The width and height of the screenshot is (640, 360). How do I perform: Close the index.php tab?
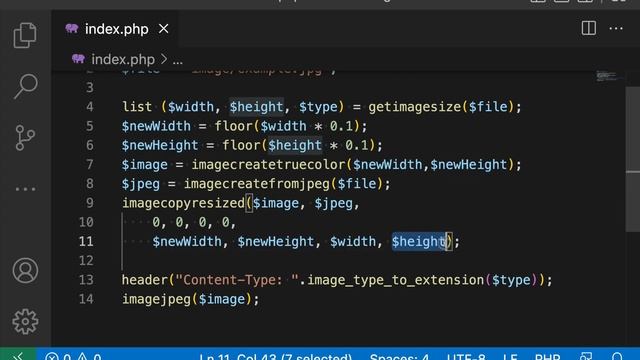pos(164,29)
